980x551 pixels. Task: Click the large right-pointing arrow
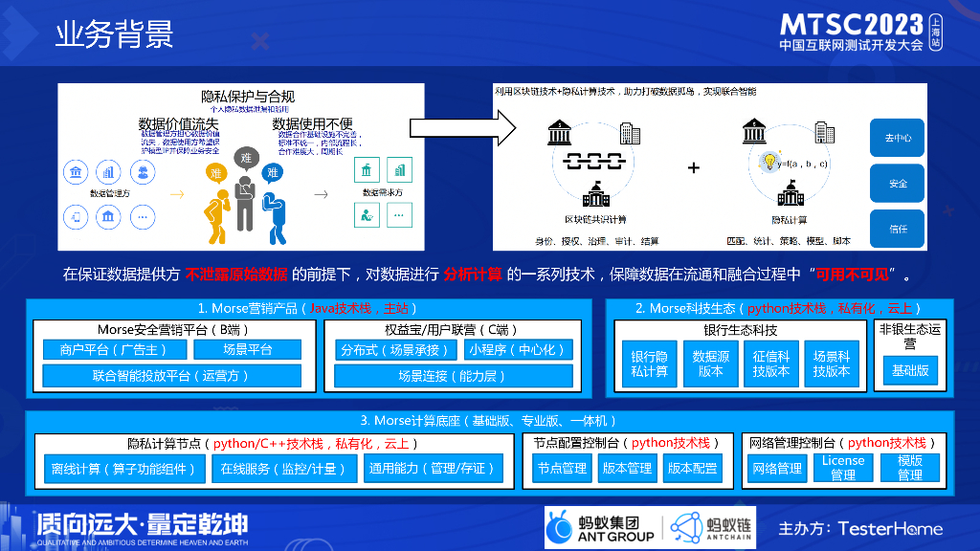[x=462, y=128]
